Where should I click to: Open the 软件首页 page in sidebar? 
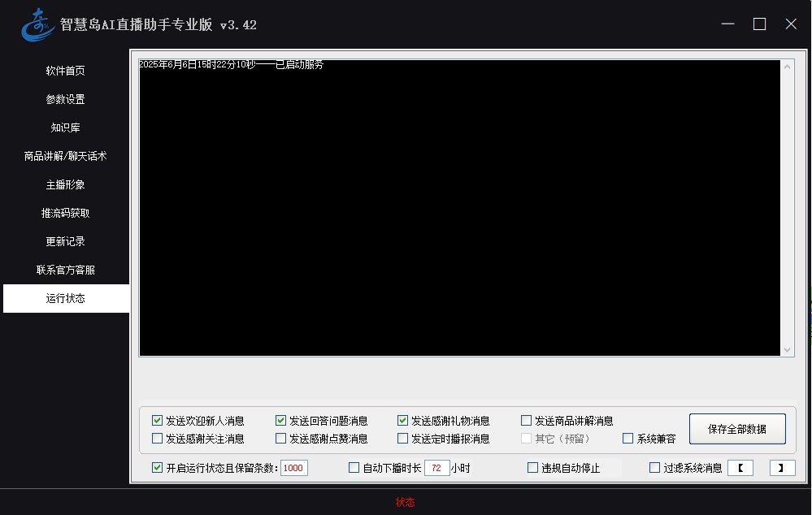[65, 71]
